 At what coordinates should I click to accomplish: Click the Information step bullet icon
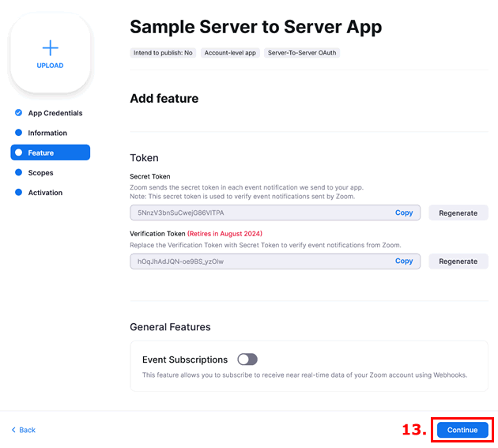18,133
